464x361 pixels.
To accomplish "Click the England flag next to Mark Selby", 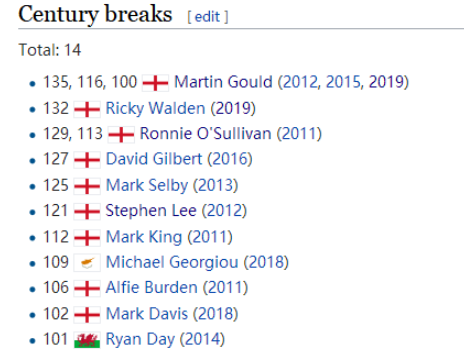I will click(87, 186).
